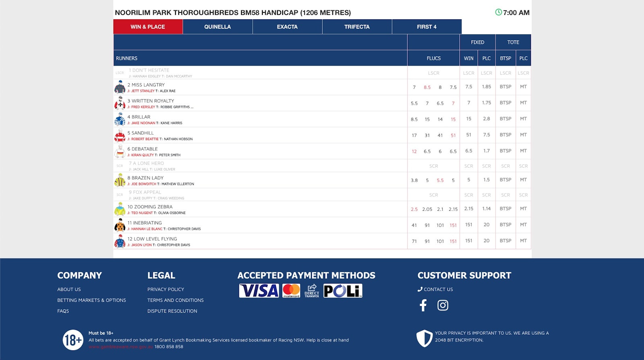Screen dimensions: 644x360
Task: Click the Contact Us link
Action: [x=438, y=289]
